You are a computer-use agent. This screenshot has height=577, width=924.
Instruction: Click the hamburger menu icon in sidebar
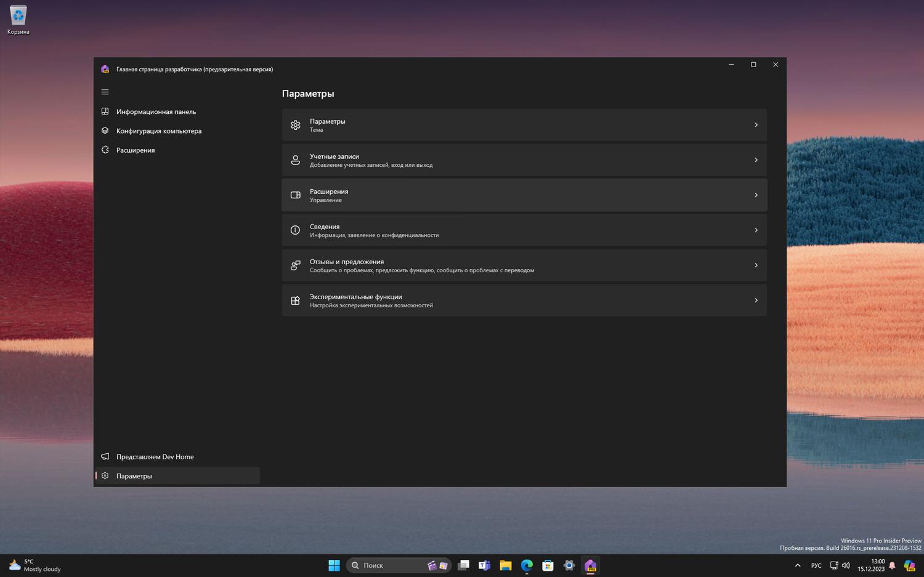pyautogui.click(x=105, y=92)
